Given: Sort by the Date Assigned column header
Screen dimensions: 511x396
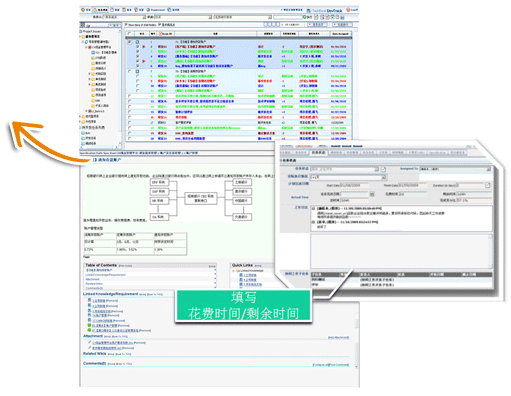Looking at the screenshot, I should click(340, 34).
